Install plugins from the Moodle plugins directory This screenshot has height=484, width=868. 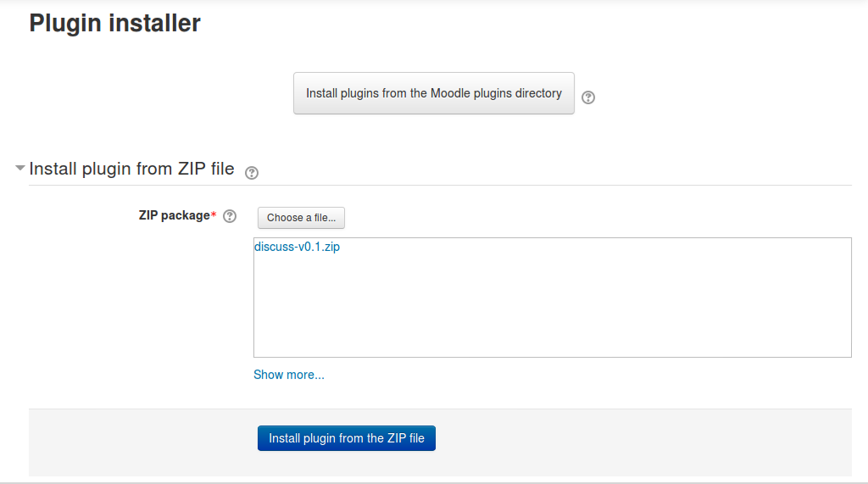(x=433, y=93)
